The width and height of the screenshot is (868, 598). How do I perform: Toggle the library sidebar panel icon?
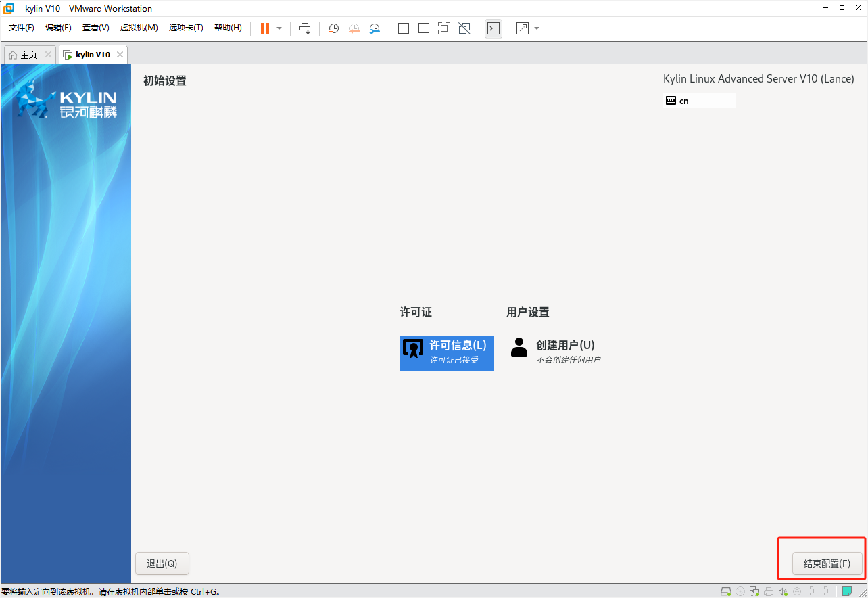click(404, 28)
